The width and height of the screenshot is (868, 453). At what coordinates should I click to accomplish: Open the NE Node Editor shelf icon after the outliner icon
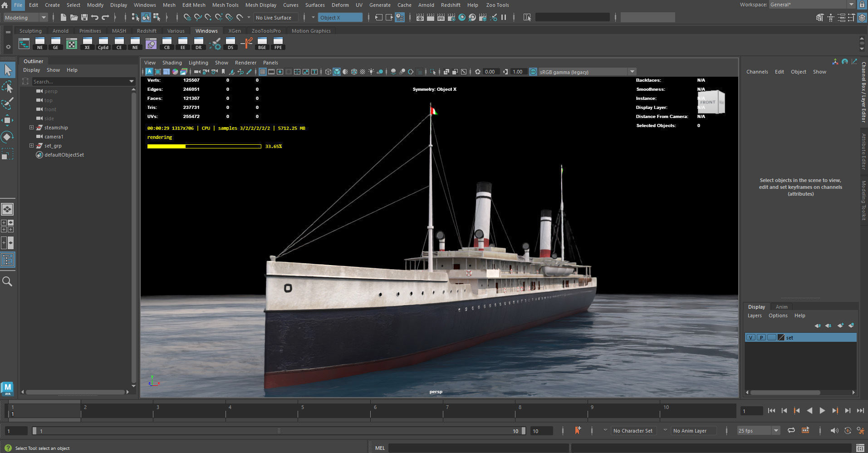tap(40, 44)
